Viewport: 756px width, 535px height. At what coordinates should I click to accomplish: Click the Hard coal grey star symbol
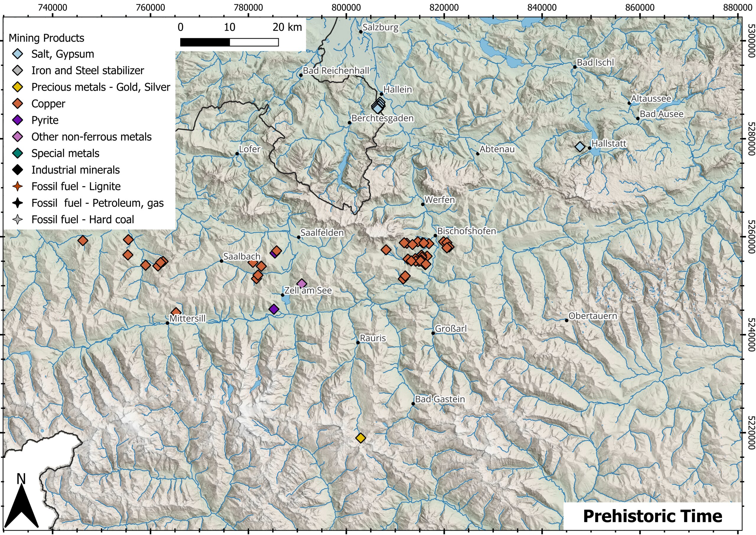[x=17, y=219]
